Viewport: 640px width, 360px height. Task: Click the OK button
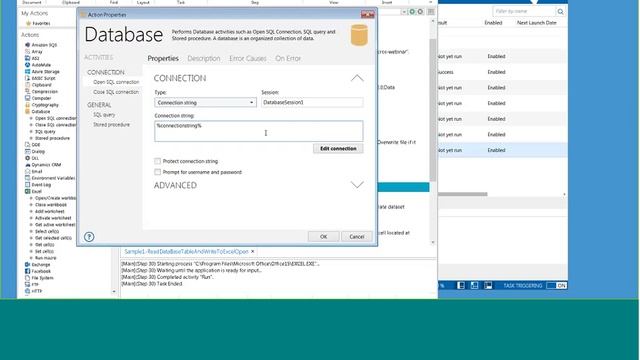(323, 237)
